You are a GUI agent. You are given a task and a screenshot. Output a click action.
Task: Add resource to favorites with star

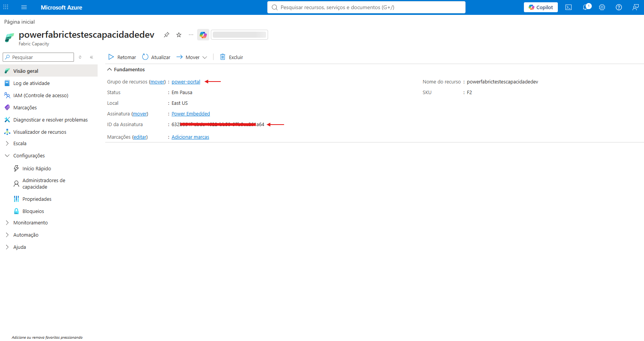pyautogui.click(x=179, y=35)
